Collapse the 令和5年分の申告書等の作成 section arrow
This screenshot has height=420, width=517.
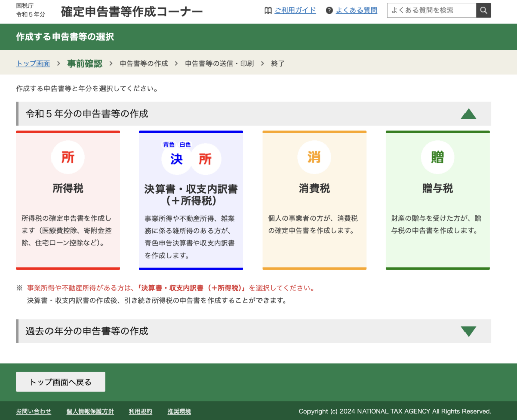(x=468, y=114)
